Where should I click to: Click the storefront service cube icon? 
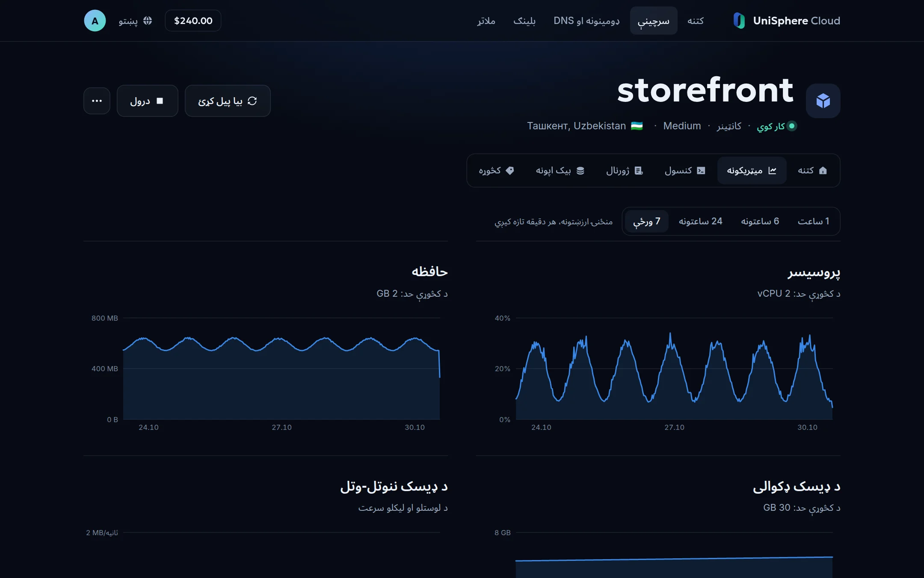pyautogui.click(x=823, y=101)
